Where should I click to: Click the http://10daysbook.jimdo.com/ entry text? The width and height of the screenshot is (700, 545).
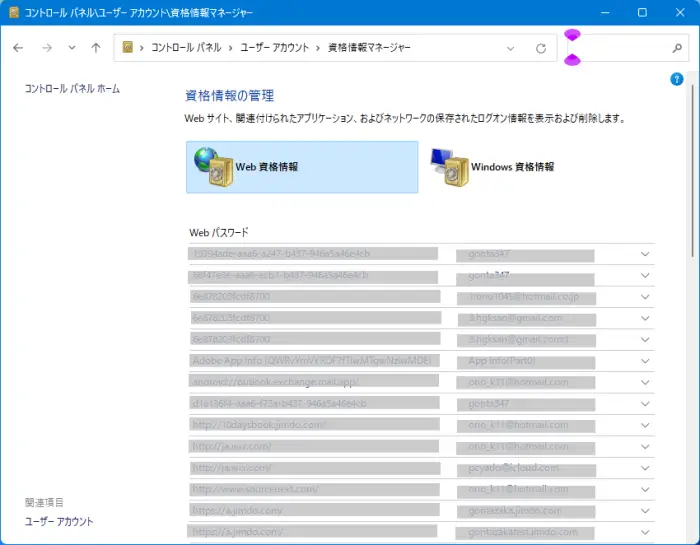click(x=259, y=425)
